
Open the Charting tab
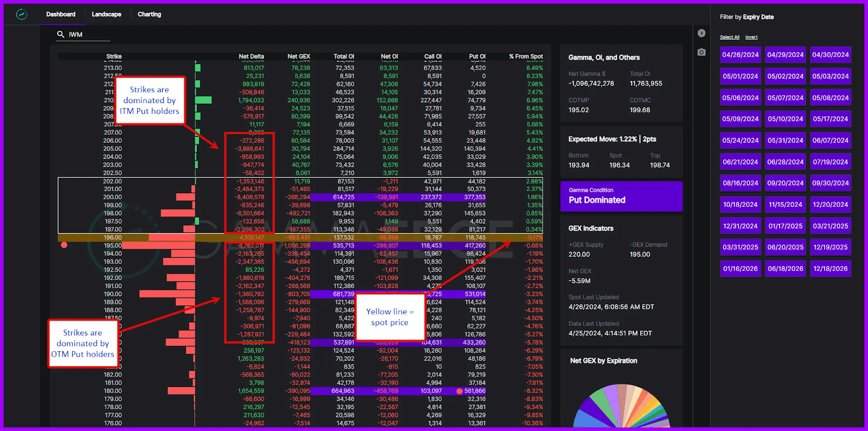(149, 15)
